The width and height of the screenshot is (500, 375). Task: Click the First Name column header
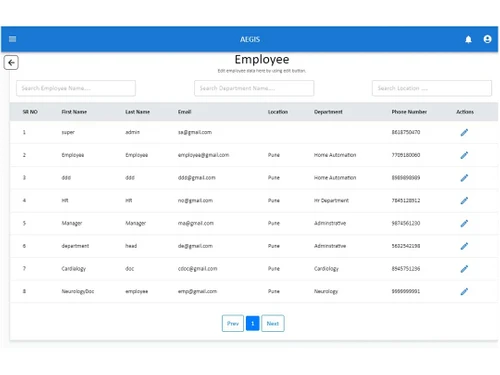(74, 112)
